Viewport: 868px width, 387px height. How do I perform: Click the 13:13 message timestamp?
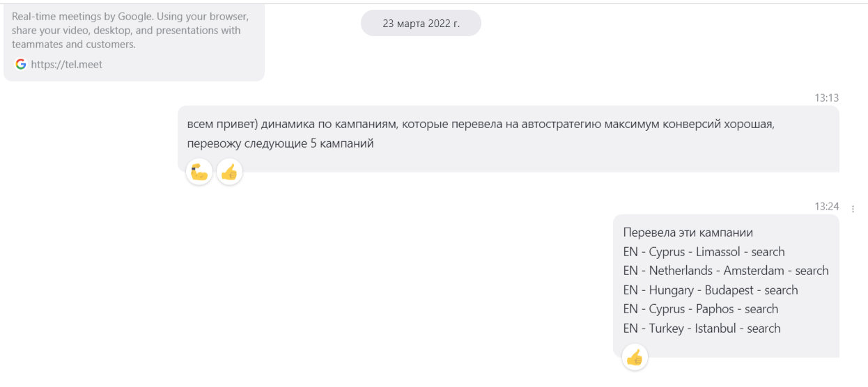tap(826, 98)
